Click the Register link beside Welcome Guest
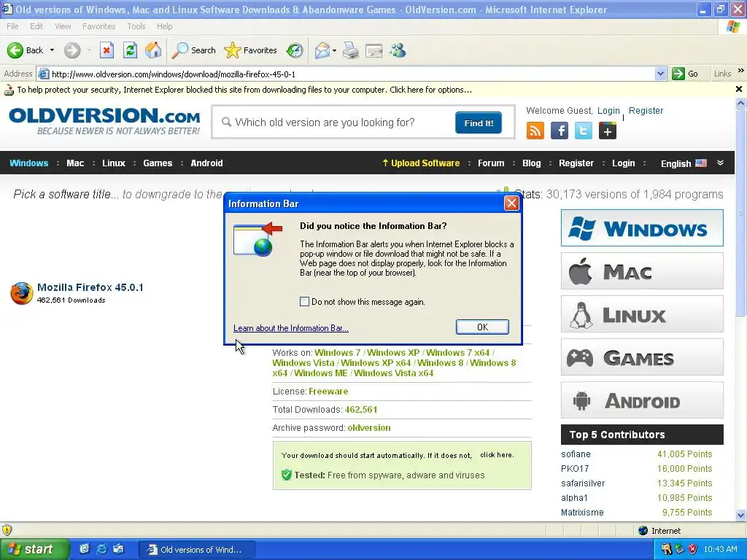 (646, 111)
